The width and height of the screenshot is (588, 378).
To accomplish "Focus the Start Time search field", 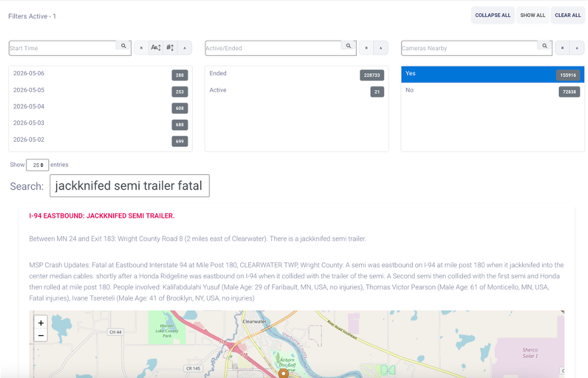I will [63, 48].
